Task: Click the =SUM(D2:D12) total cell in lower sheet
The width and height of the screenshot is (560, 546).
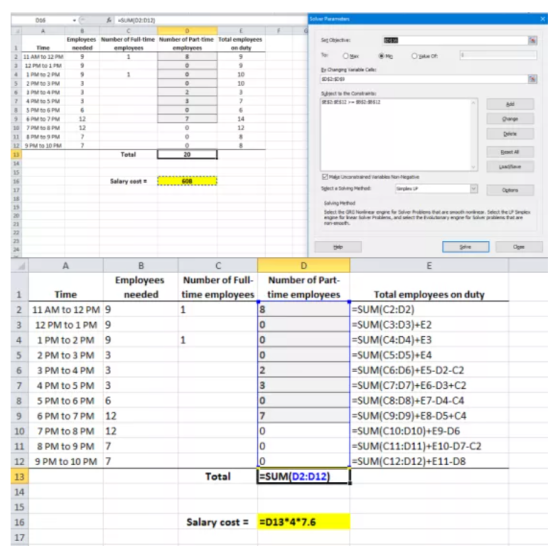Action: [x=304, y=477]
